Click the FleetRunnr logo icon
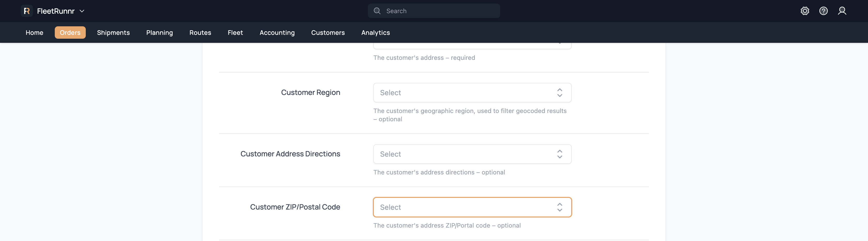This screenshot has width=868, height=241. tap(27, 11)
